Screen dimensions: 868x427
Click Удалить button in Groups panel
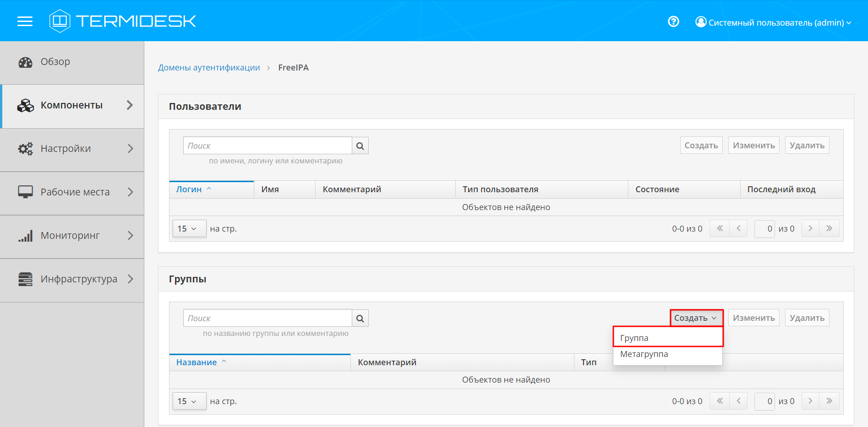pyautogui.click(x=807, y=318)
